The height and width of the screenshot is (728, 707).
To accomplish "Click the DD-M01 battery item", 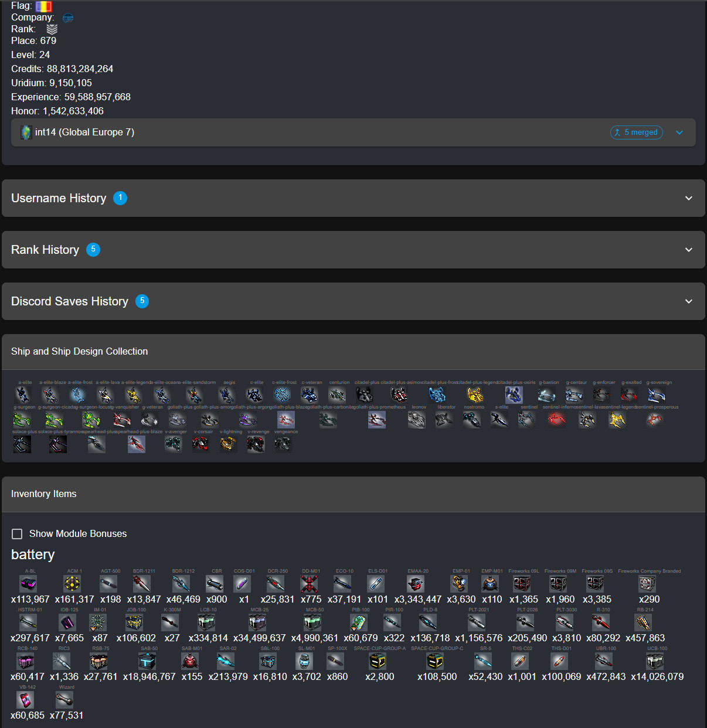I will [309, 584].
